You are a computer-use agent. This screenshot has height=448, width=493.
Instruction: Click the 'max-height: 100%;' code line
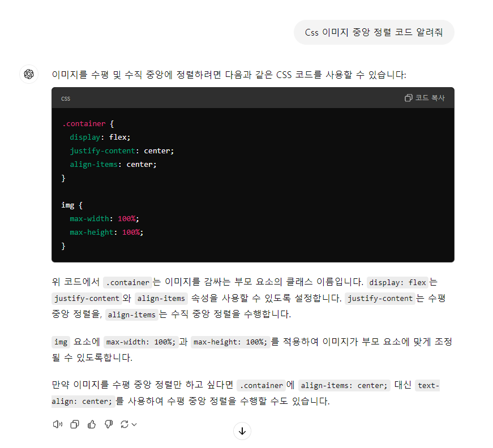click(x=106, y=232)
